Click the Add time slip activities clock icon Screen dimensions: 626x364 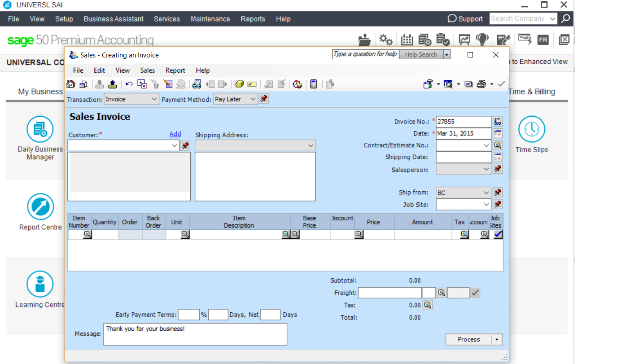[297, 84]
